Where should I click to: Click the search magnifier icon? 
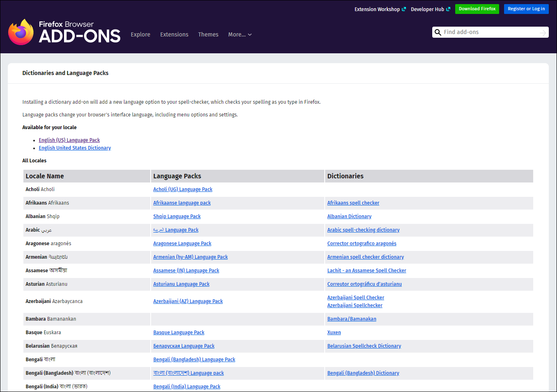pyautogui.click(x=438, y=32)
